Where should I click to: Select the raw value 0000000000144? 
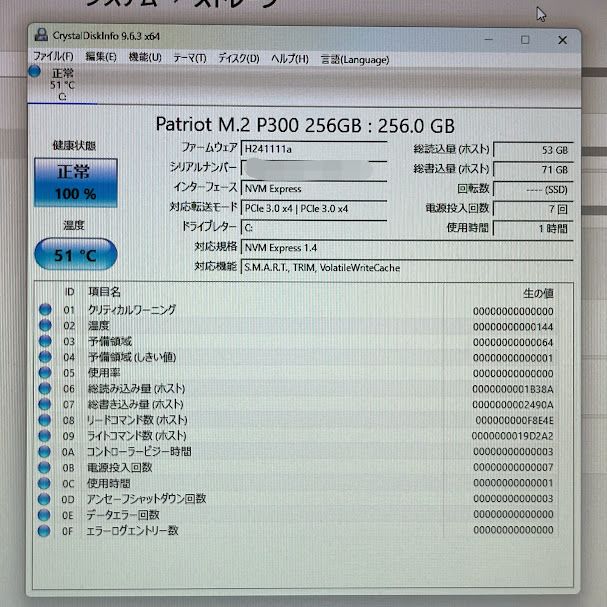point(513,327)
